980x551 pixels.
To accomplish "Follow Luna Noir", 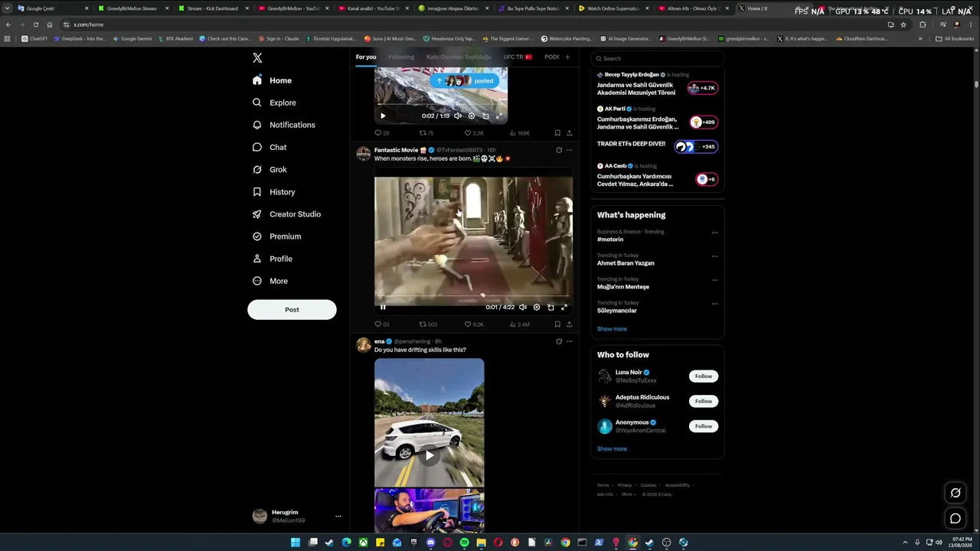I will click(x=704, y=377).
